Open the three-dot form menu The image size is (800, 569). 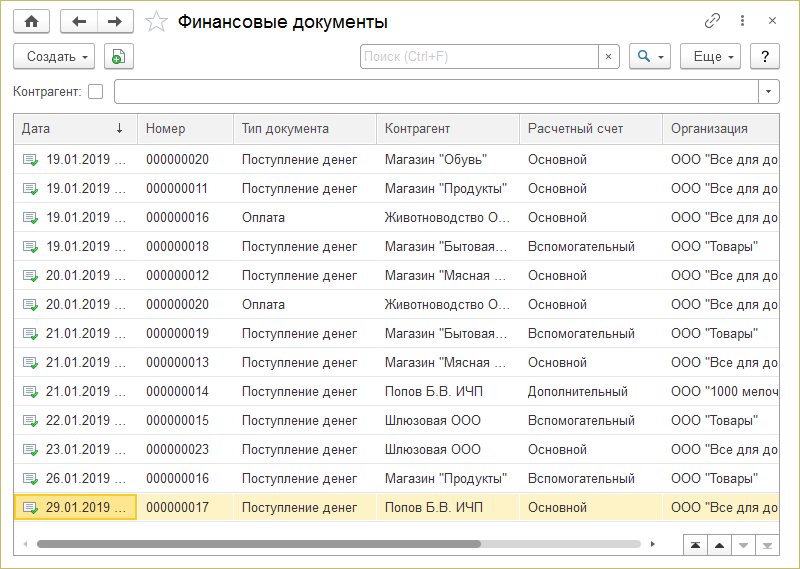click(742, 21)
